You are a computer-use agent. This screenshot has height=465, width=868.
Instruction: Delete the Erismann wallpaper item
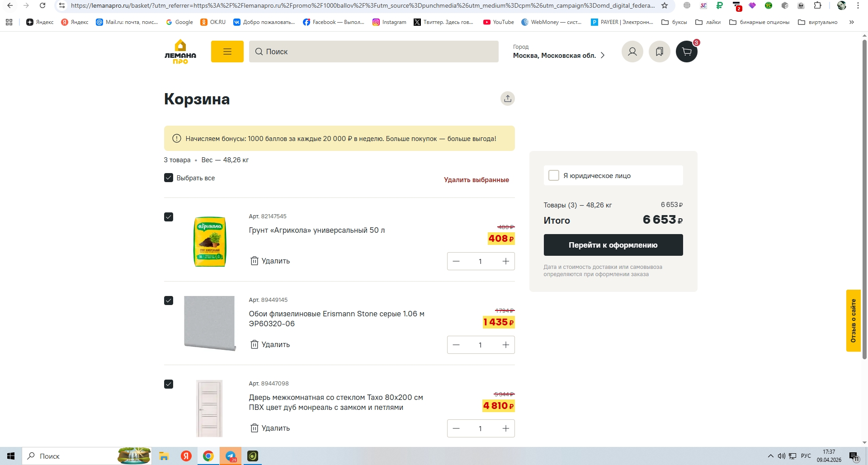click(x=270, y=344)
